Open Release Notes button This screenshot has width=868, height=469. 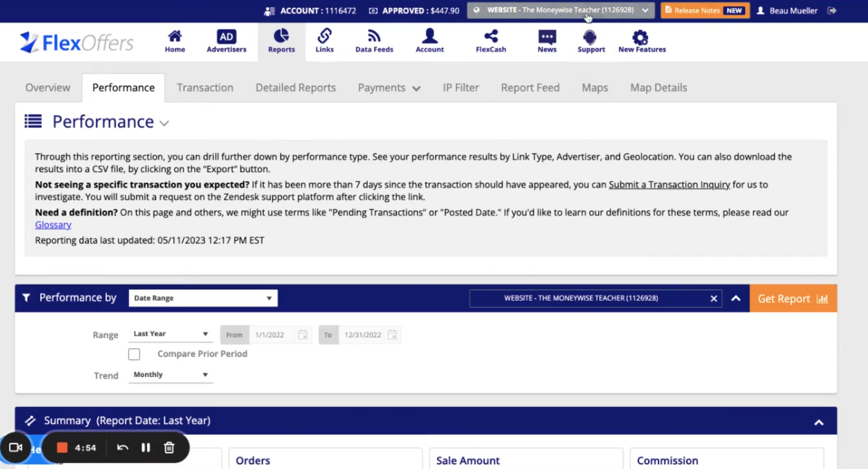click(x=705, y=11)
